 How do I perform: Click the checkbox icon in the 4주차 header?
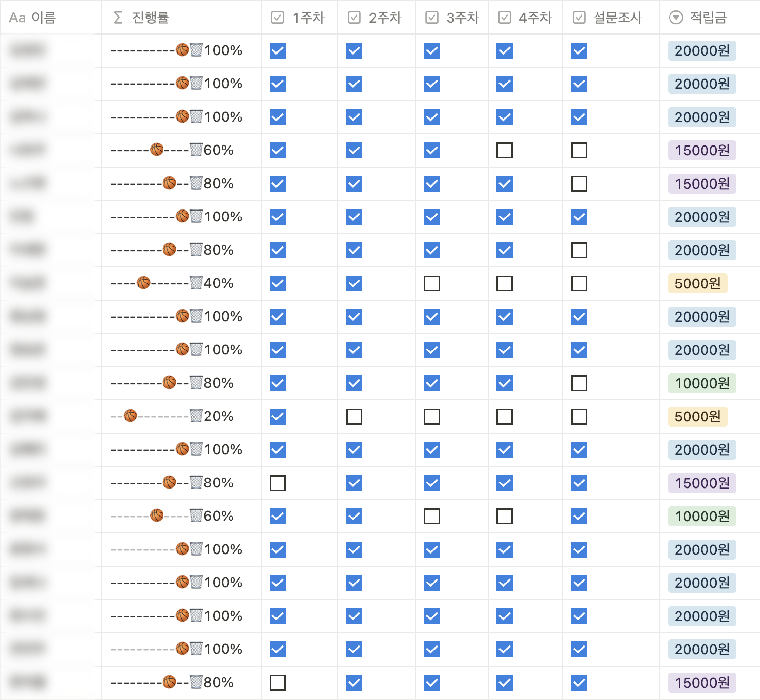[x=504, y=17]
